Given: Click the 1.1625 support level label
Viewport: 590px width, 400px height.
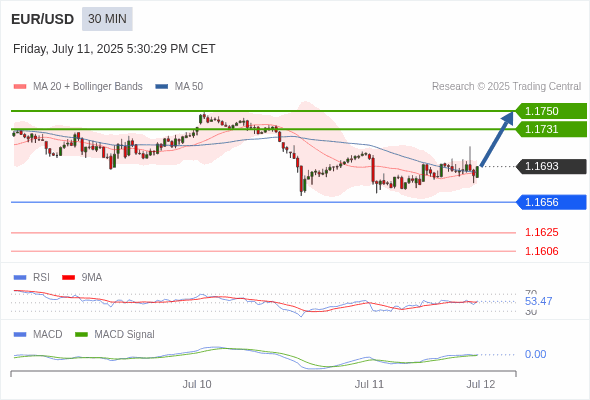Looking at the screenshot, I should tap(541, 232).
